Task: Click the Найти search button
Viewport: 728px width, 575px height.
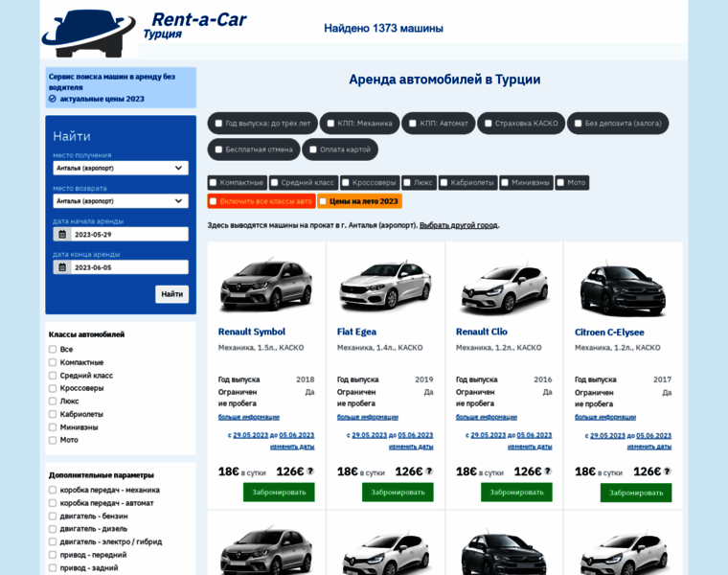Action: (171, 294)
